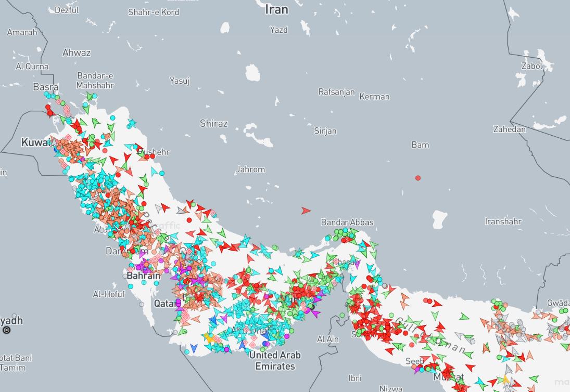570x392 pixels.
Task: Click the Zahedan city label
Action: click(509, 129)
